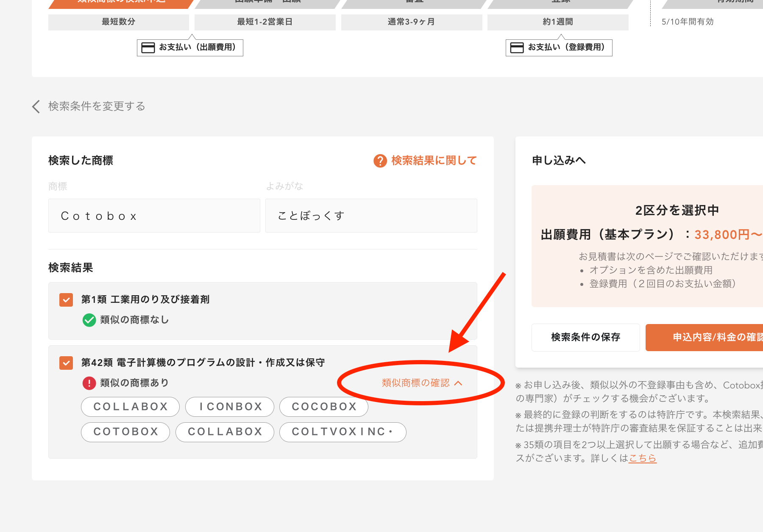Follow the こちら link in the notes
The width and height of the screenshot is (763, 532).
[x=643, y=458]
